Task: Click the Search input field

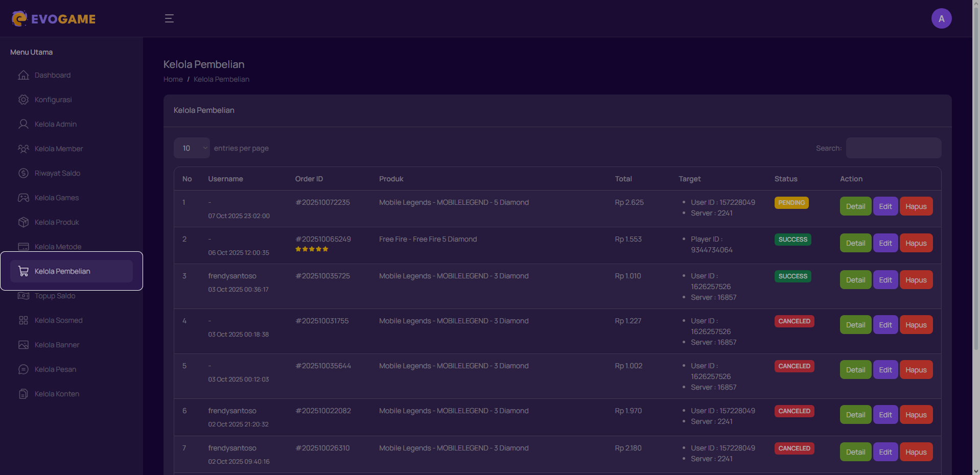Action: tap(894, 148)
